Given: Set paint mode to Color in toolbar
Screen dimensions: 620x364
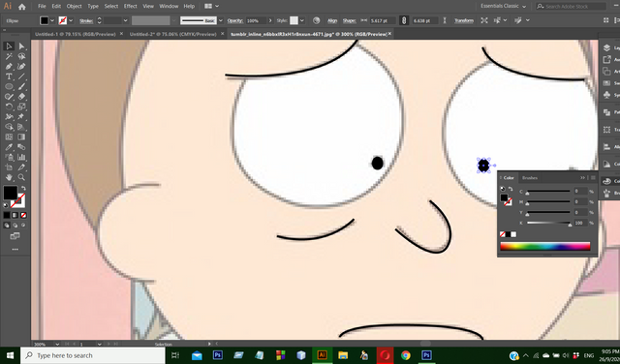Looking at the screenshot, I should [x=7, y=215].
